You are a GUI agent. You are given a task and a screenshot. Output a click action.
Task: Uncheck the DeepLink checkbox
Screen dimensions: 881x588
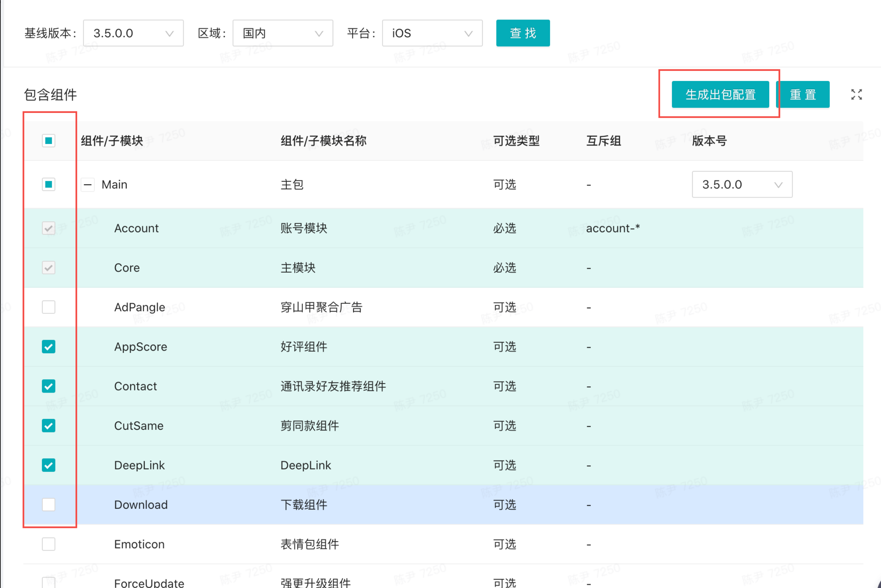tap(49, 465)
